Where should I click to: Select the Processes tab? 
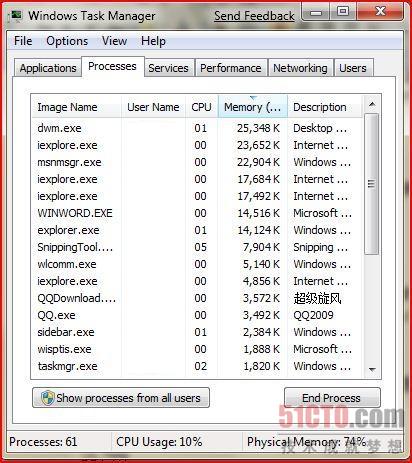(x=112, y=66)
